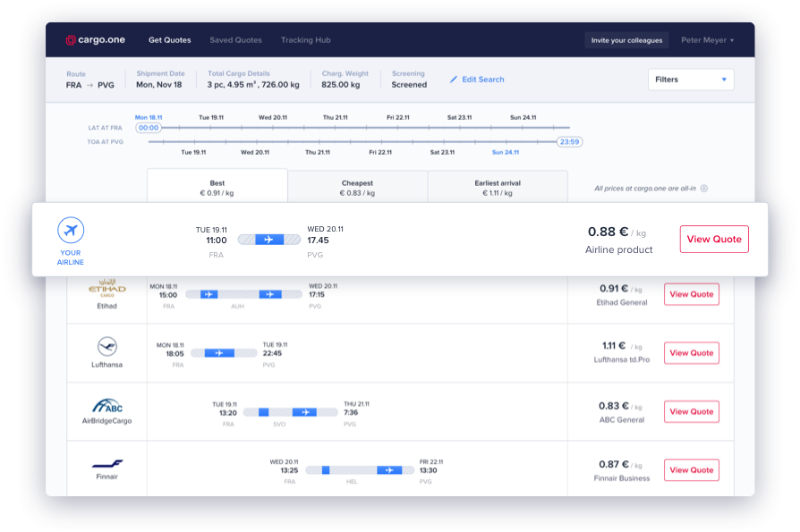The height and width of the screenshot is (532, 800).
Task: Open the Saved Quotes page
Action: coord(235,39)
